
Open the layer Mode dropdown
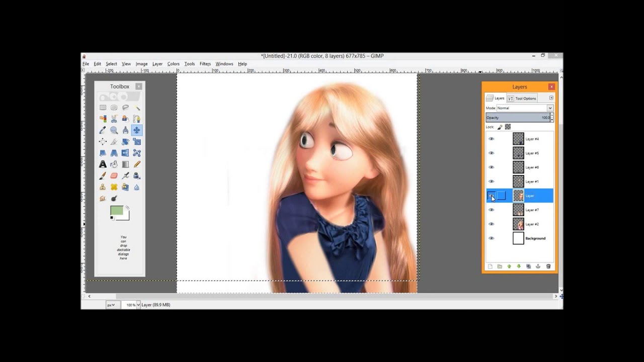(x=525, y=108)
